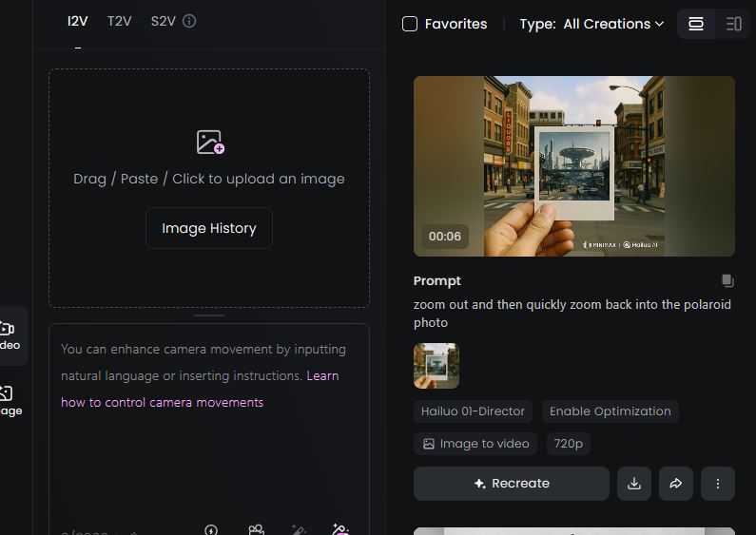
Task: Play the polaroid city video preview
Action: [x=573, y=166]
